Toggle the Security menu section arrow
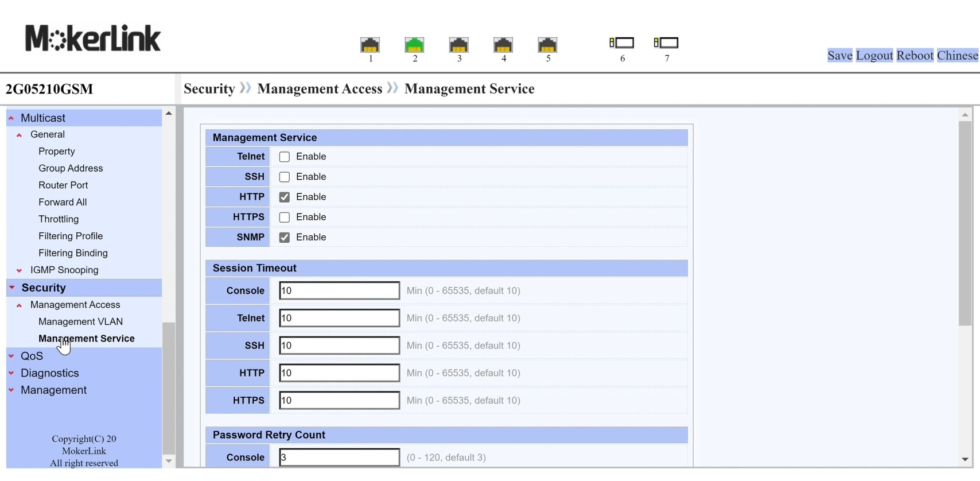980x481 pixels. (x=11, y=288)
